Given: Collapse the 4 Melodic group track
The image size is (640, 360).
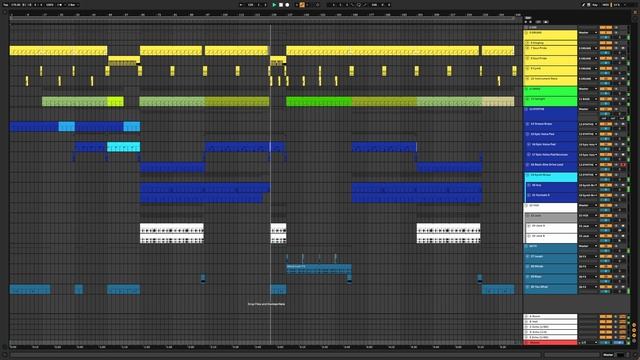Looking at the screenshot, I should click(527, 33).
